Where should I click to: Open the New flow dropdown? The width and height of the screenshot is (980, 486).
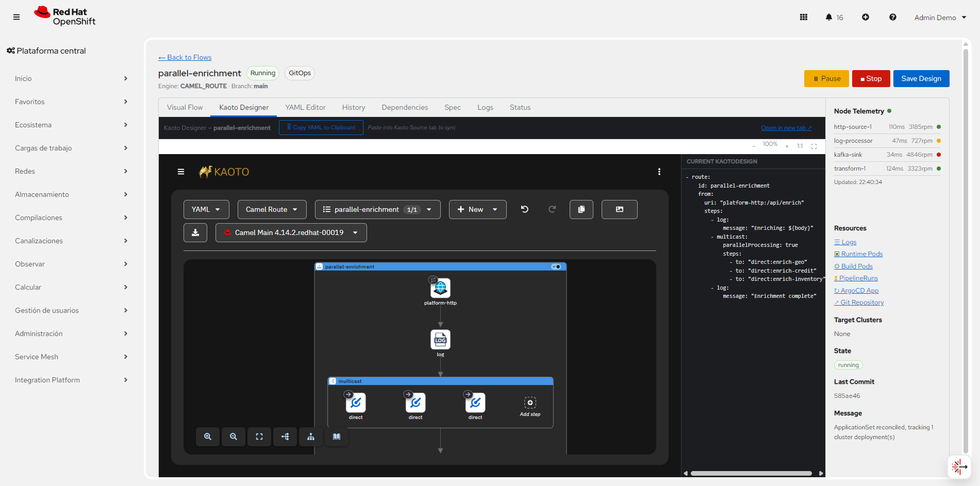point(478,209)
